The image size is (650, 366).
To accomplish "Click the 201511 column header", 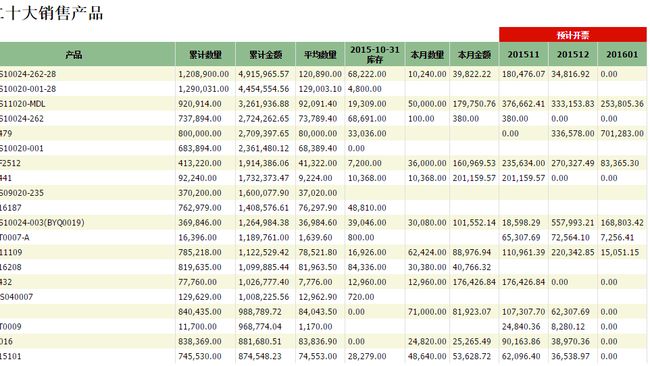I will pyautogui.click(x=524, y=54).
